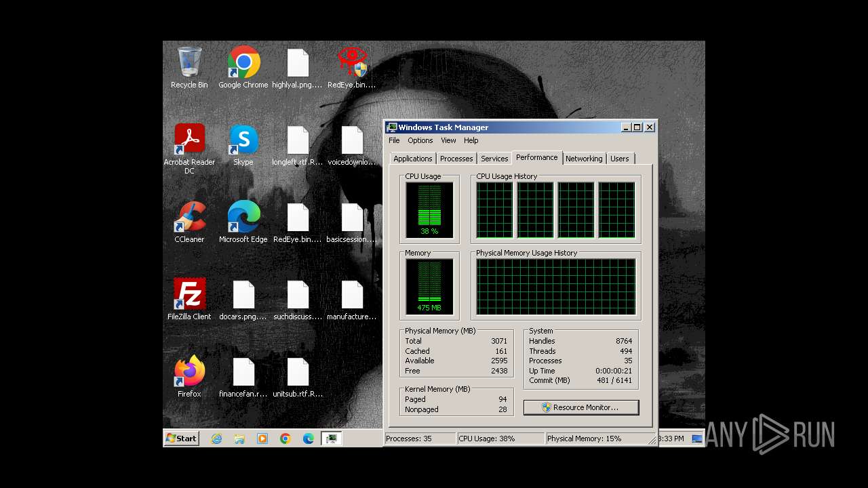Switch to the Services tab
The image size is (868, 488).
click(x=494, y=159)
